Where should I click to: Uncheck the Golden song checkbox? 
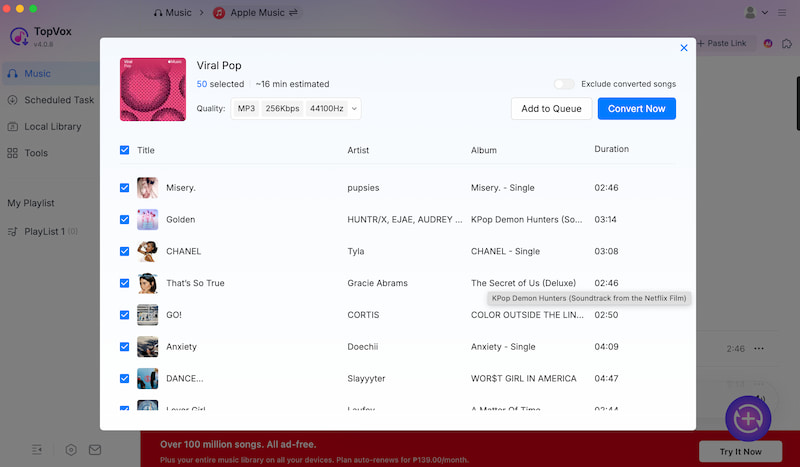click(124, 219)
